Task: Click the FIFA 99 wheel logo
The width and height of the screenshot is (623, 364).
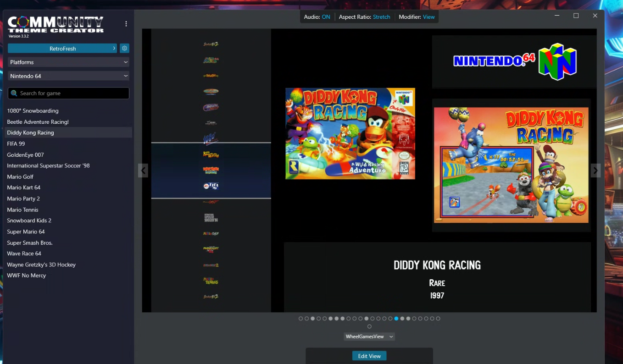Action: (211, 186)
